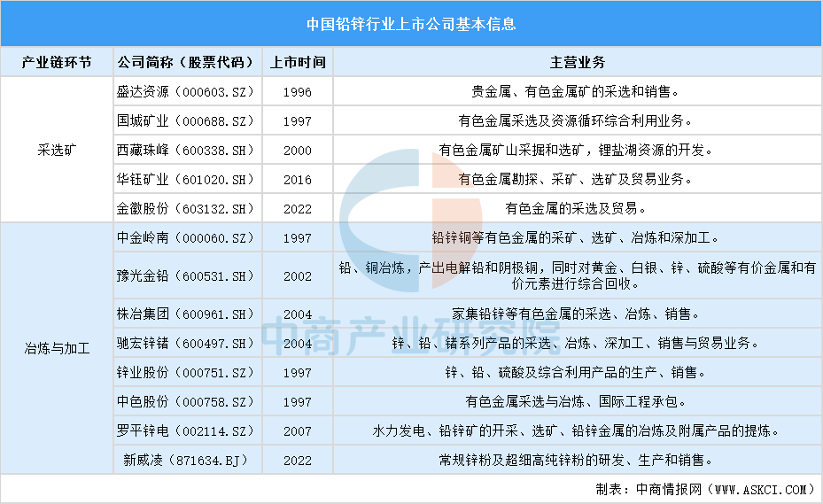Click listing year 2004 for 驰宏锌锗
This screenshot has width=823, height=504.
pyautogui.click(x=298, y=344)
